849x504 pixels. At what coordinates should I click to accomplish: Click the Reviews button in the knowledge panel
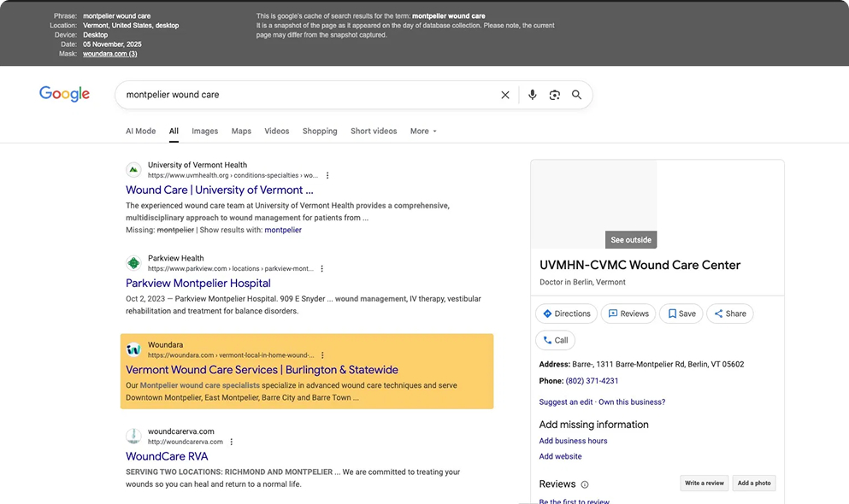coord(628,314)
